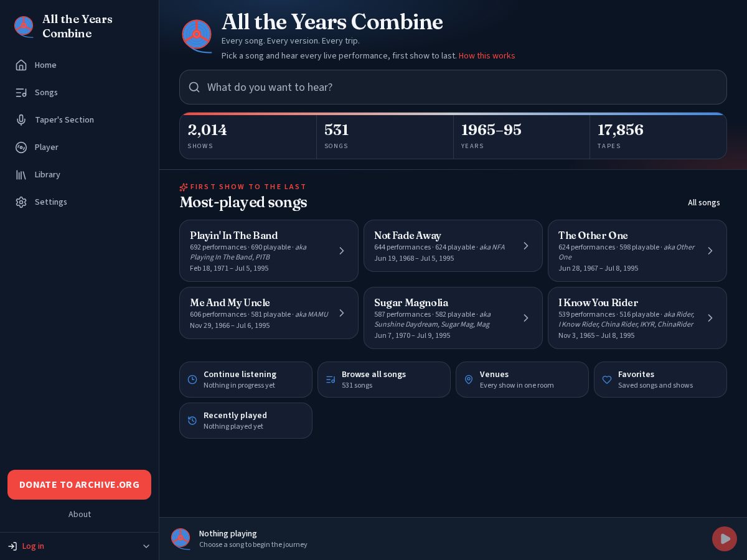This screenshot has height=560, width=747.
Task: Click the now-playing bar logo thumbnail
Action: click(181, 539)
